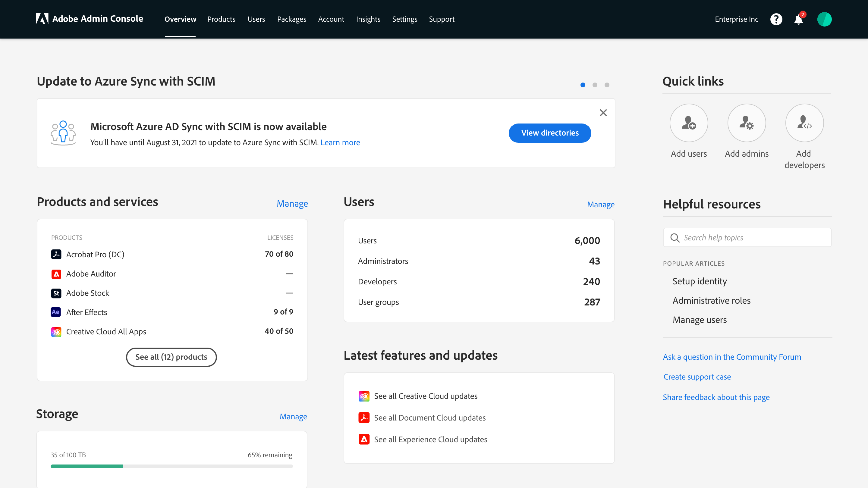Click the Add users label
Image resolution: width=868 pixels, height=488 pixels.
click(689, 154)
